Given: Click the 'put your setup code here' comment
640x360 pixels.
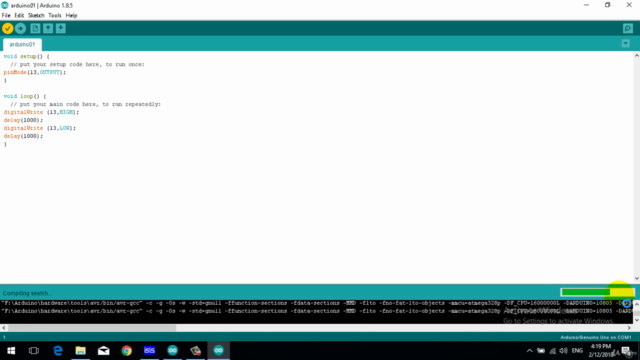Looking at the screenshot, I should click(78, 64).
